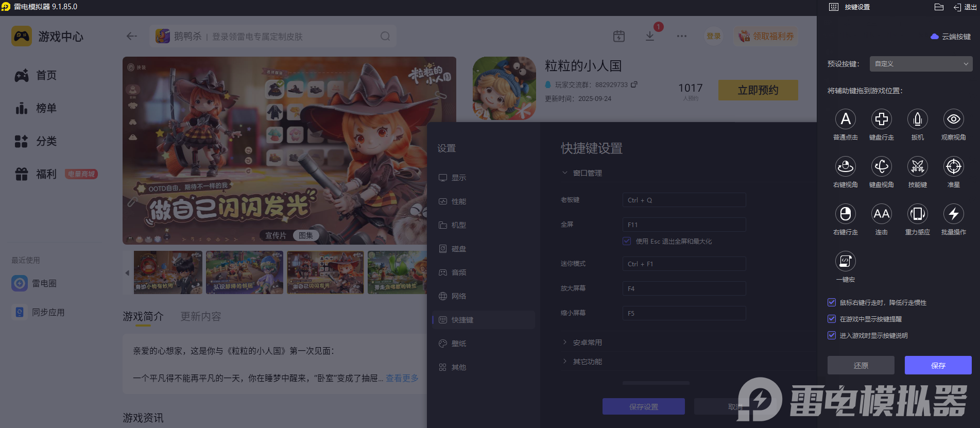Open the calendar check-in icon

coord(619,36)
